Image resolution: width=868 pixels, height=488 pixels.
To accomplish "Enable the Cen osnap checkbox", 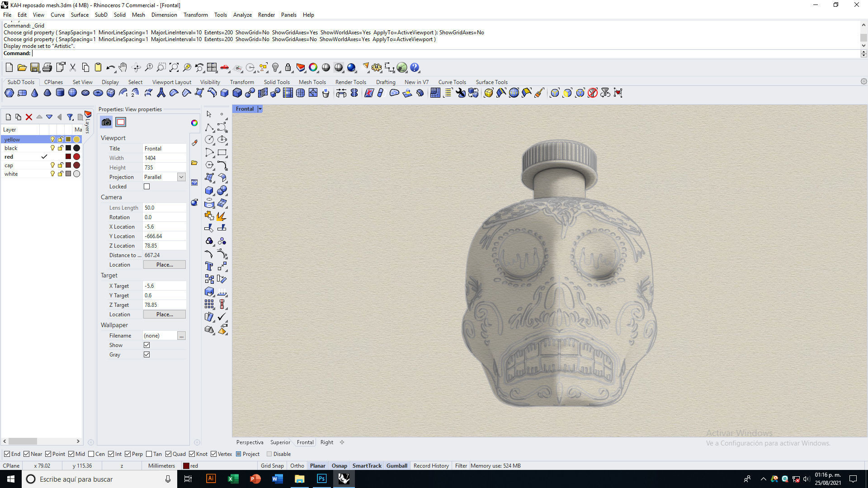I will click(91, 454).
